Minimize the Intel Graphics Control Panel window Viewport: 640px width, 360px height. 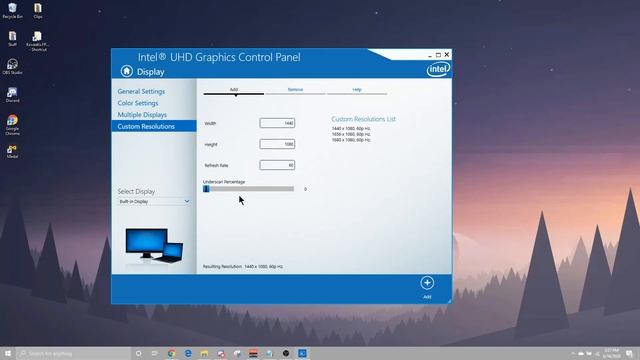430,55
